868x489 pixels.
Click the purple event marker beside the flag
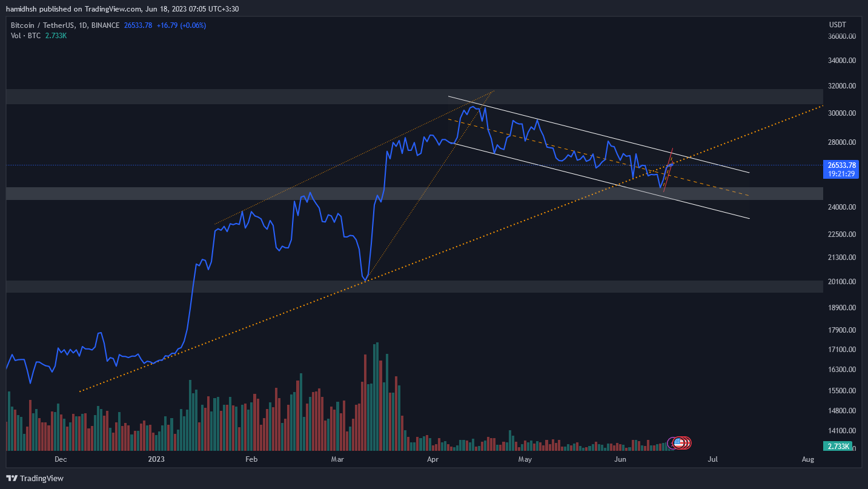[671, 443]
